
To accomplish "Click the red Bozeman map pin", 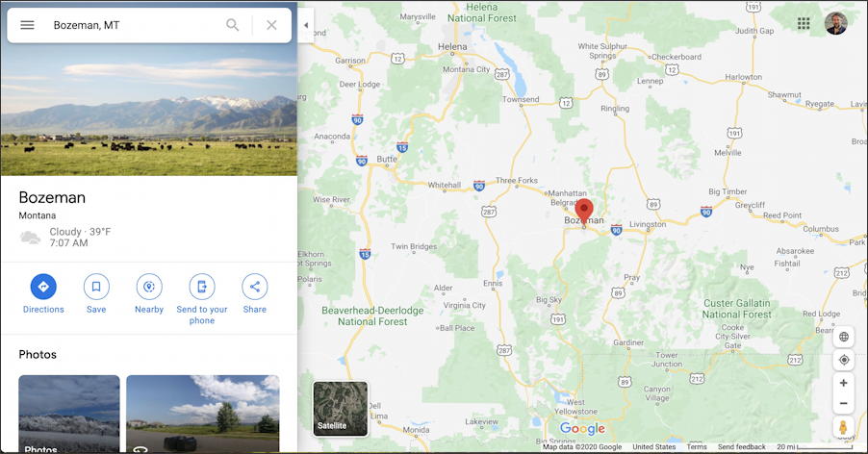I will click(584, 211).
